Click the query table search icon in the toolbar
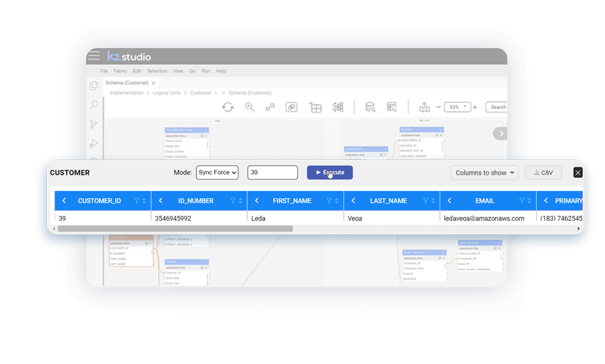Image resolution: width=605 pixels, height=364 pixels. (392, 107)
